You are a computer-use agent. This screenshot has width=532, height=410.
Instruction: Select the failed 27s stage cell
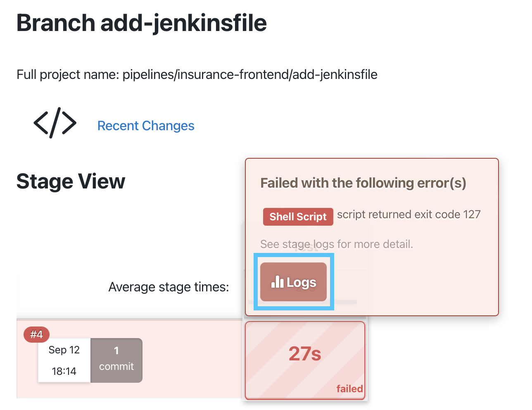[x=305, y=361]
